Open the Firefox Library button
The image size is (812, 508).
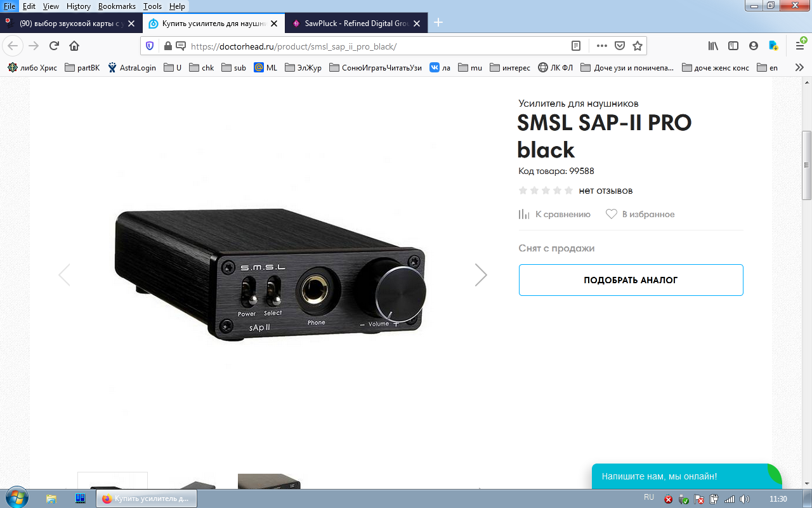[x=713, y=46]
